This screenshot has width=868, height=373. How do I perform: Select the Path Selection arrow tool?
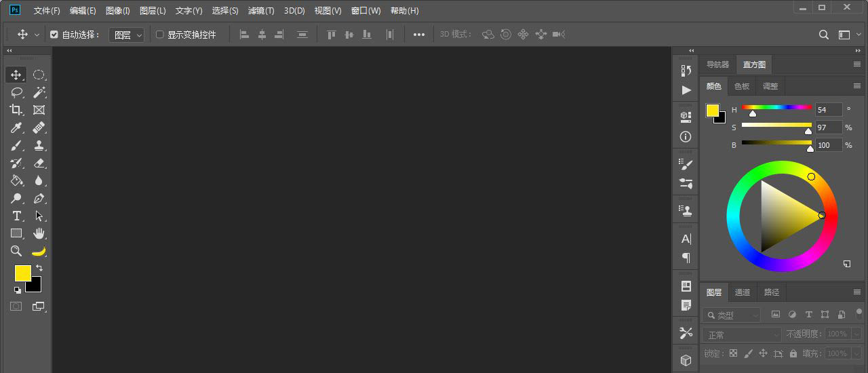(x=39, y=216)
